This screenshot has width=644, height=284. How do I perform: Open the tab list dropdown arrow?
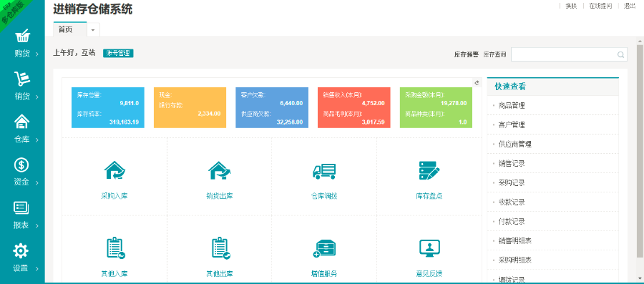(93, 30)
